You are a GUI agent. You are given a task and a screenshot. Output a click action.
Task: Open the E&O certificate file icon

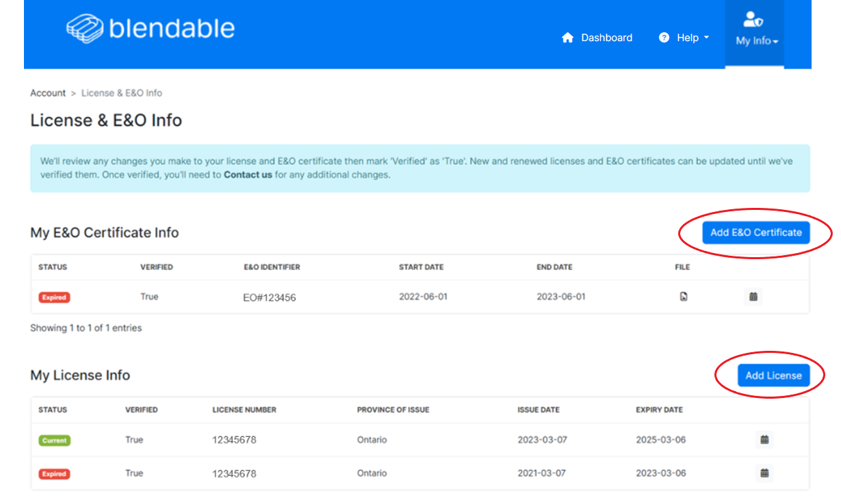[x=682, y=296]
